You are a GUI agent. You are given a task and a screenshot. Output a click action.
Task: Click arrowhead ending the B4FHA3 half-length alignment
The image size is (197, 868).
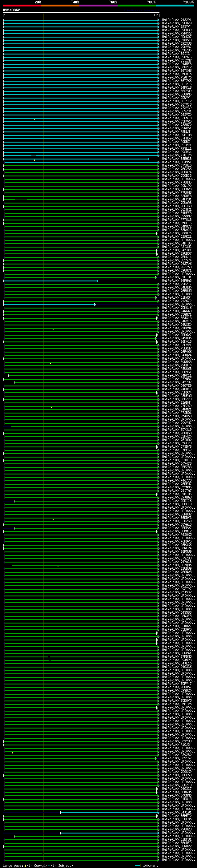point(97,281)
